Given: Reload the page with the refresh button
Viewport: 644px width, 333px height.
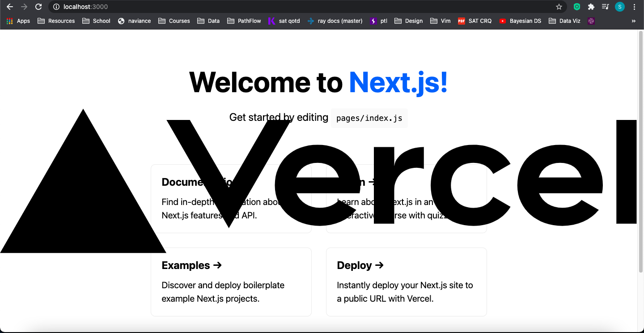Looking at the screenshot, I should 38,7.
